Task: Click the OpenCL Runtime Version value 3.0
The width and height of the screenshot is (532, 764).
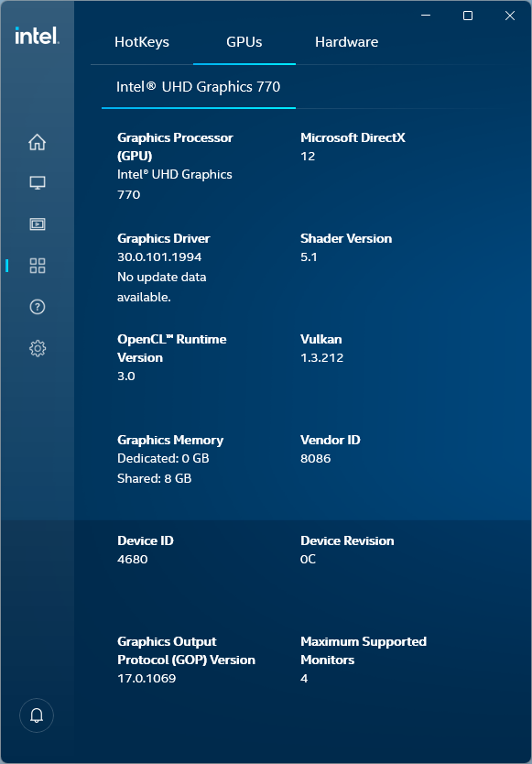Action: point(126,377)
